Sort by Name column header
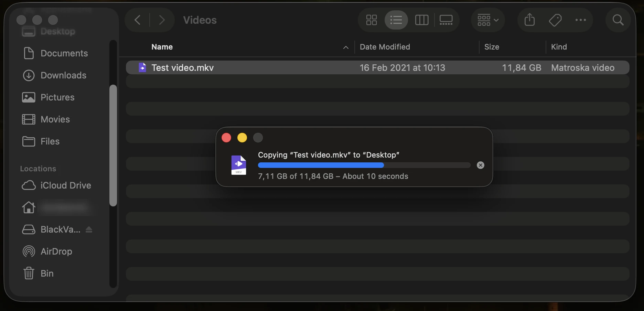The image size is (644, 311). pyautogui.click(x=162, y=47)
